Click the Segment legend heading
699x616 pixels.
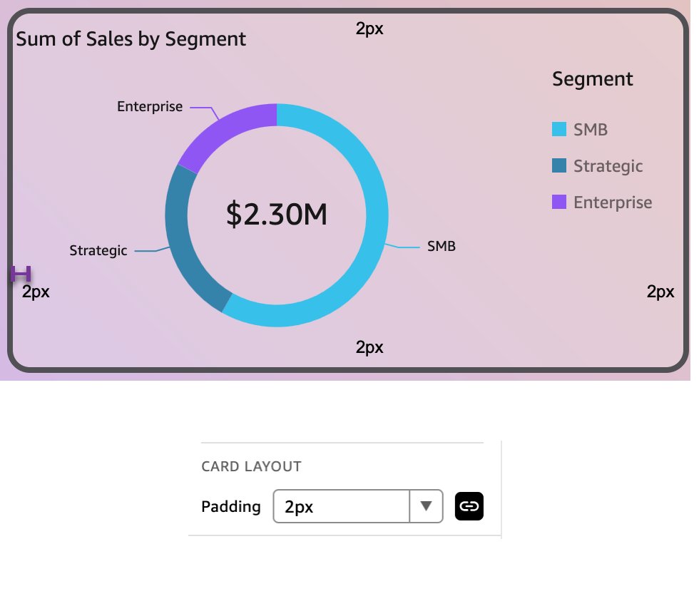pyautogui.click(x=592, y=79)
